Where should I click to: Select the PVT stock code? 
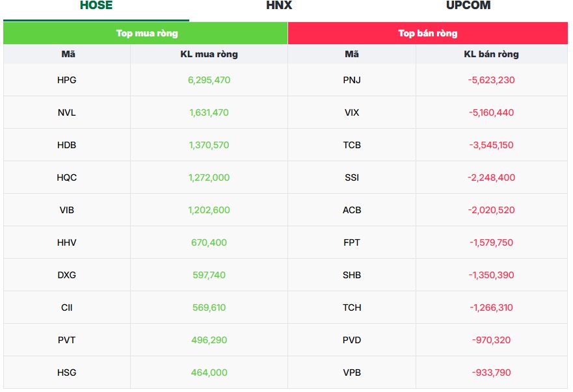point(67,340)
